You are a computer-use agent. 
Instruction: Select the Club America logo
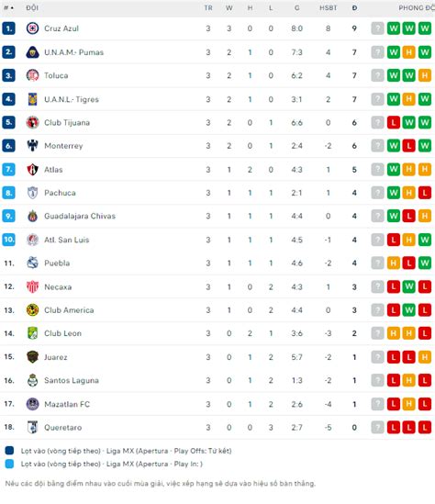click(32, 310)
